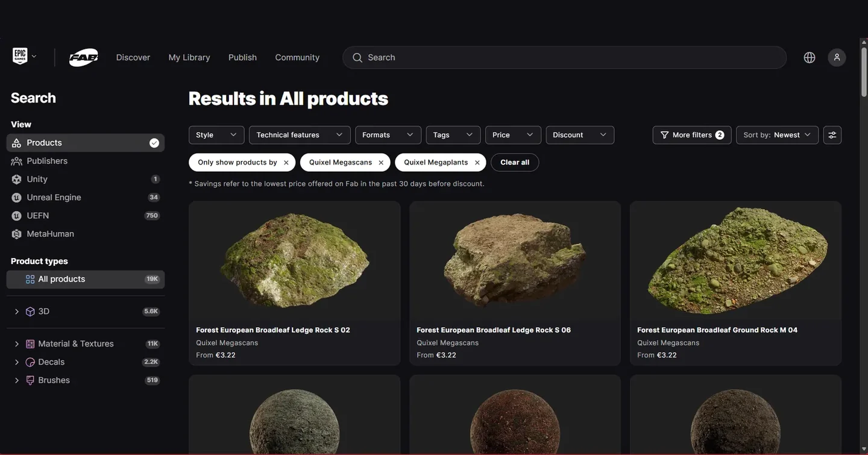Open the Technical features dropdown

click(300, 135)
